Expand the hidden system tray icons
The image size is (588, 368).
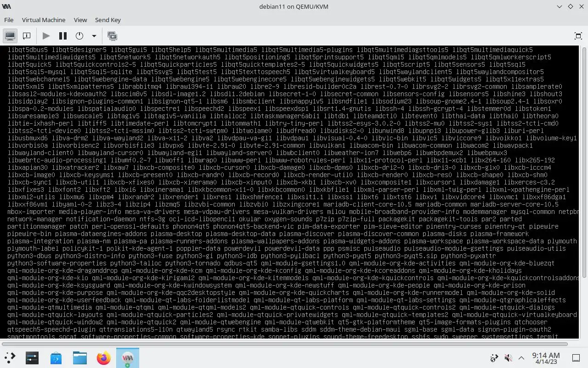[521, 358]
